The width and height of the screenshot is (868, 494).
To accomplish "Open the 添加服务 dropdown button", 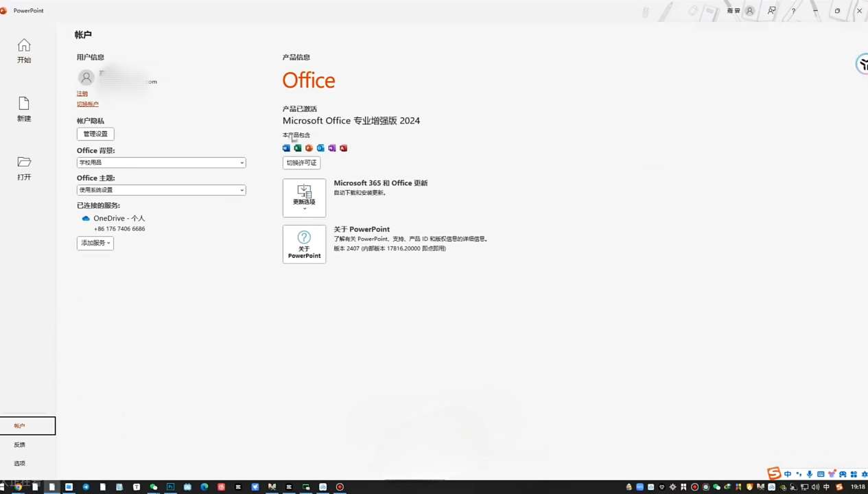I will click(x=95, y=243).
